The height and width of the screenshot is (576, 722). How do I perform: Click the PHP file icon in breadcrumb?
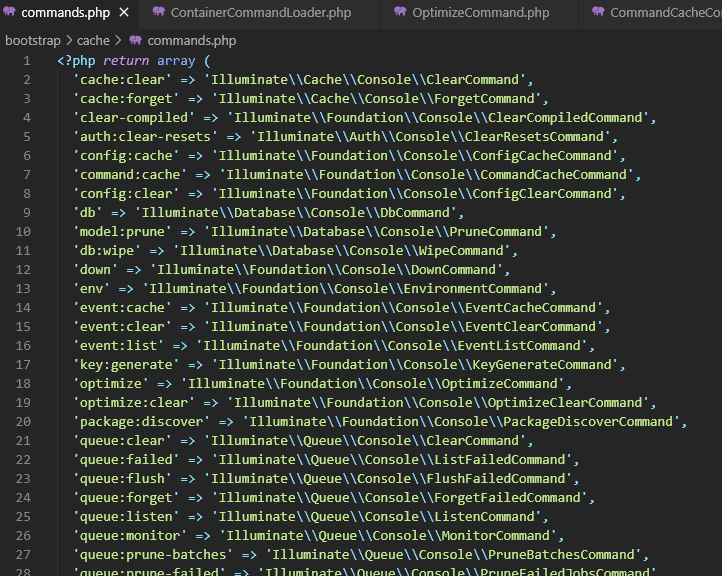coord(135,40)
